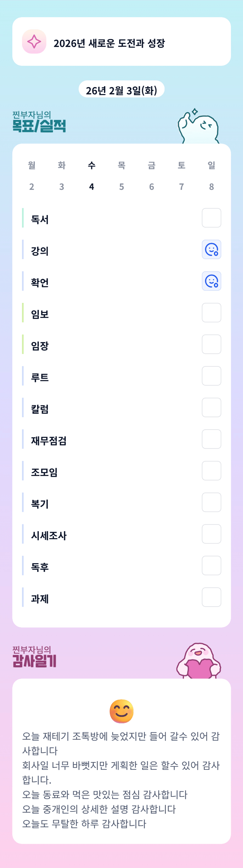Image resolution: width=243 pixels, height=868 pixels.
Task: Tick the 루트 checkbox
Action: coord(211,376)
